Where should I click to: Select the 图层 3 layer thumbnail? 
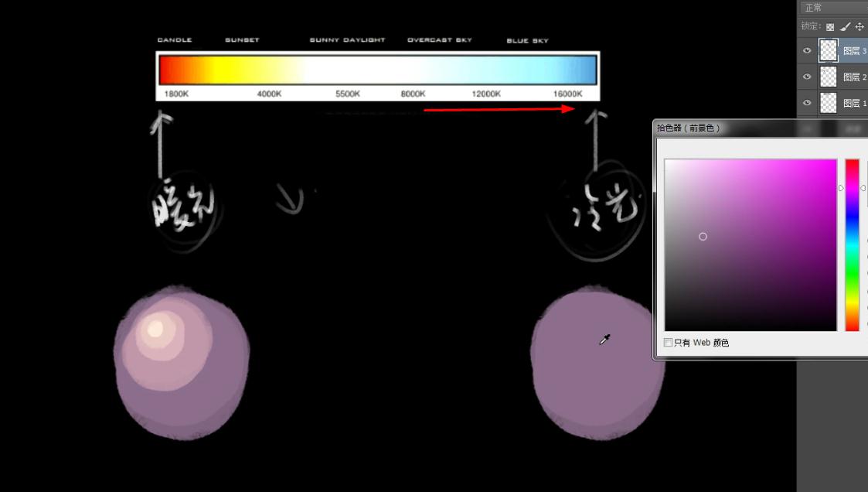pos(828,50)
